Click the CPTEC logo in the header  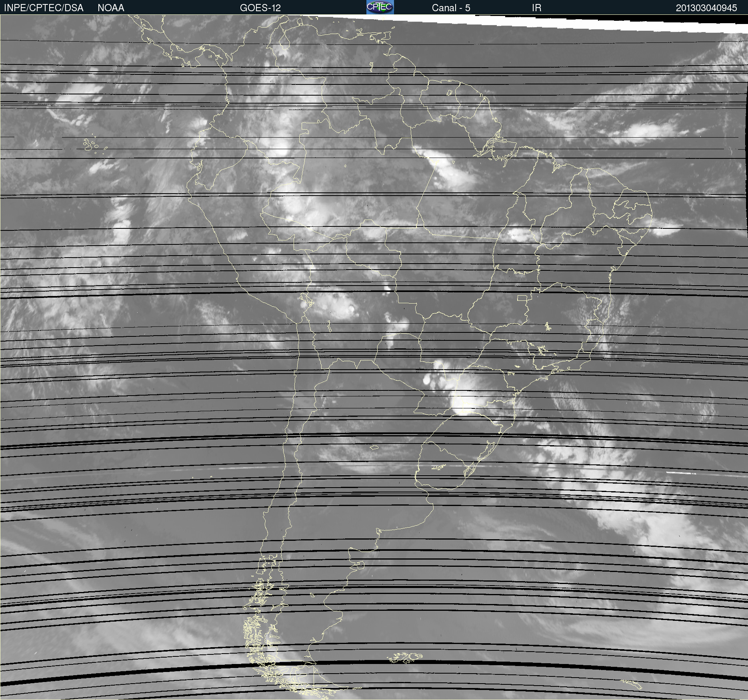pyautogui.click(x=380, y=7)
